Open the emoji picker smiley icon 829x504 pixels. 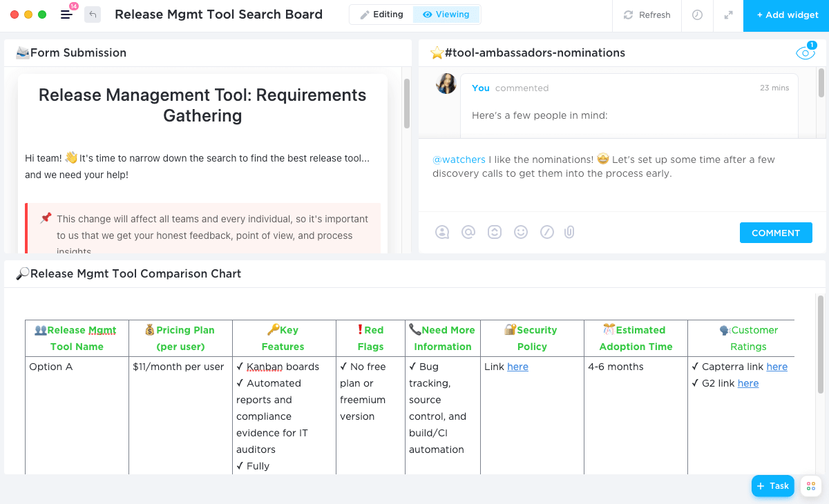521,233
